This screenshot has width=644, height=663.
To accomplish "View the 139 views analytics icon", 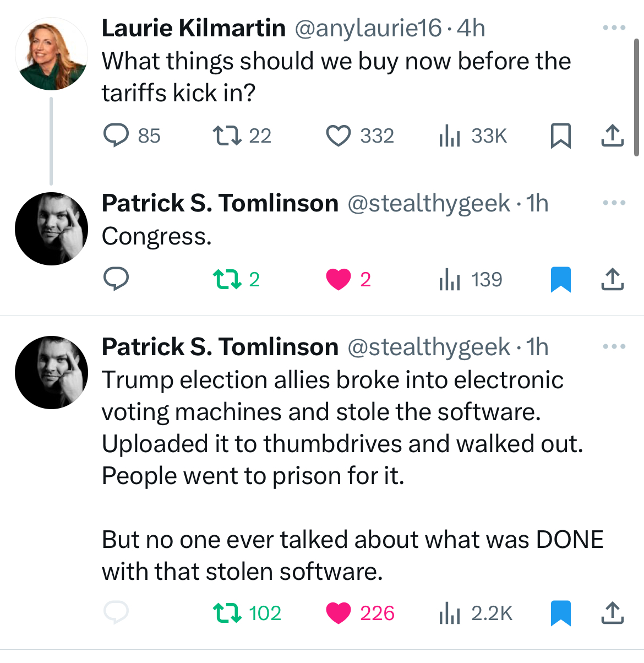I will point(450,280).
